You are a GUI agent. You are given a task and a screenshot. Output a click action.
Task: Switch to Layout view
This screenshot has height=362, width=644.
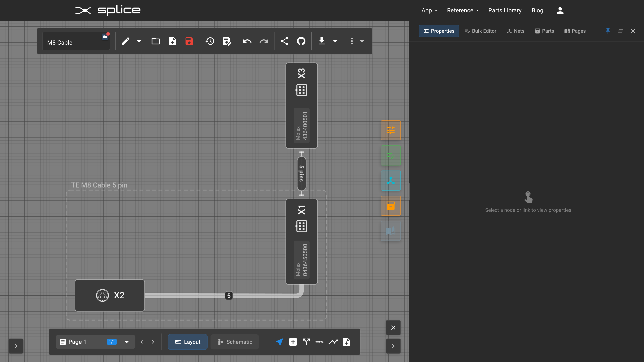click(187, 342)
